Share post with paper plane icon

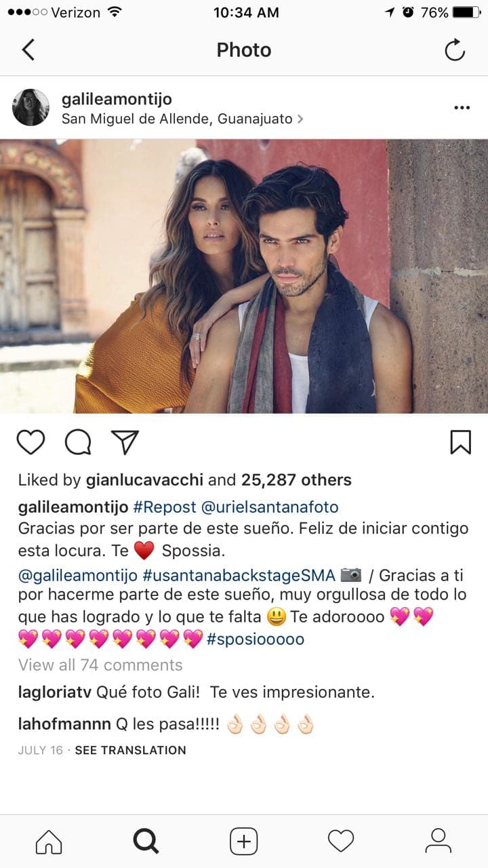click(125, 441)
